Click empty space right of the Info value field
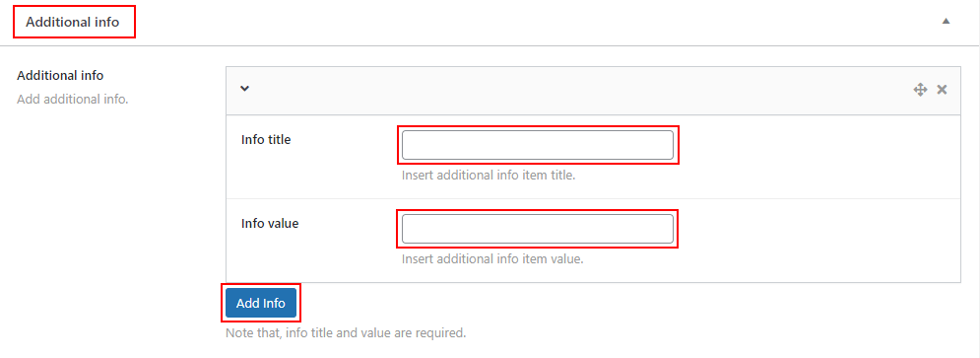The width and height of the screenshot is (980, 358). point(813,229)
